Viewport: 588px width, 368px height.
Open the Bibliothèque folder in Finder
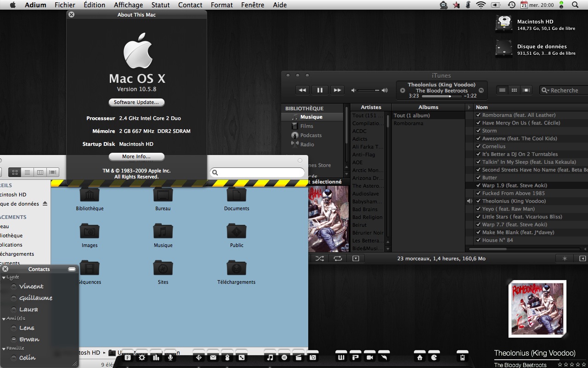point(90,199)
